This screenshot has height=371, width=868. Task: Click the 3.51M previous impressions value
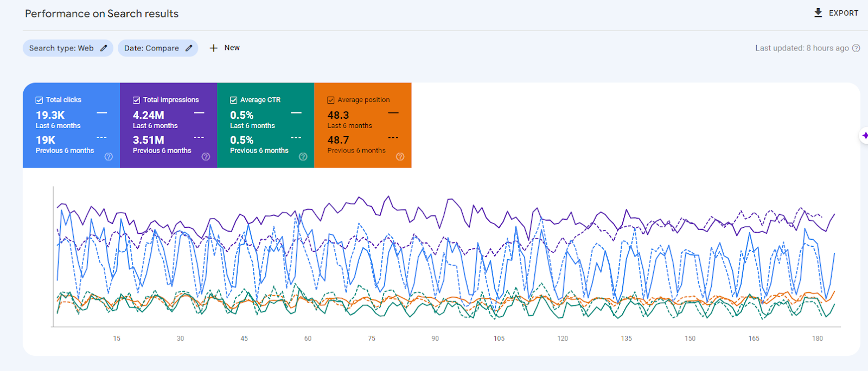148,140
